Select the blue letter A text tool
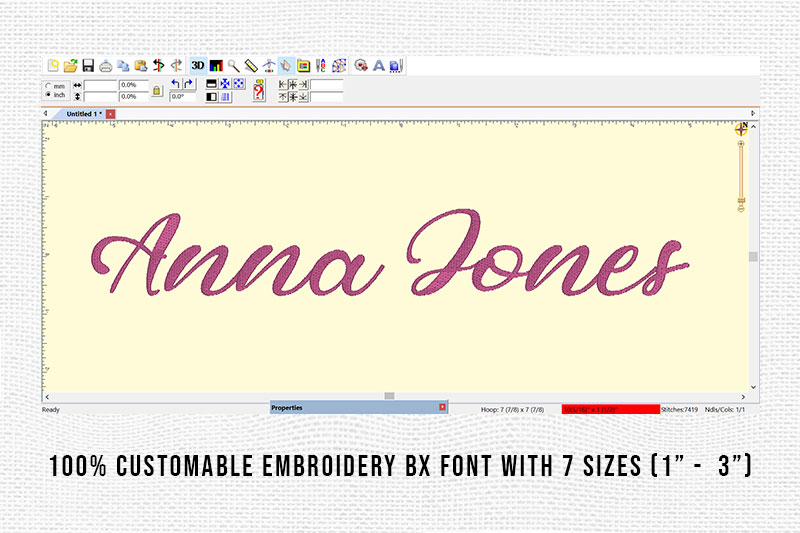The width and height of the screenshot is (800, 533). 379,66
